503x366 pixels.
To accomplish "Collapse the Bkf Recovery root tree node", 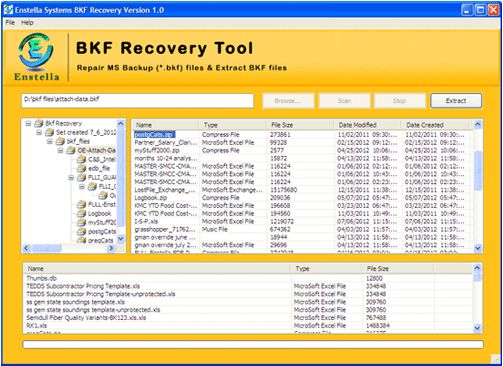I will [29, 124].
